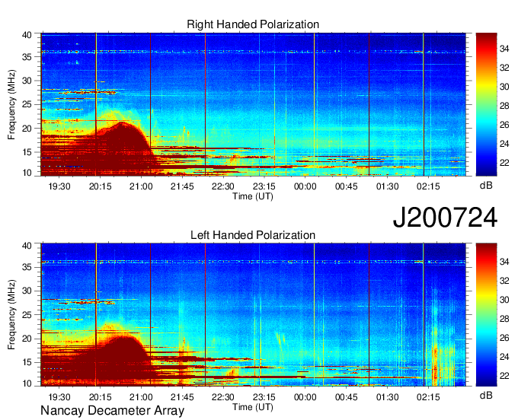Click the 23:15 time tick of left-handed plot
Image resolution: width=518 pixels, height=420 pixels.
[264, 397]
